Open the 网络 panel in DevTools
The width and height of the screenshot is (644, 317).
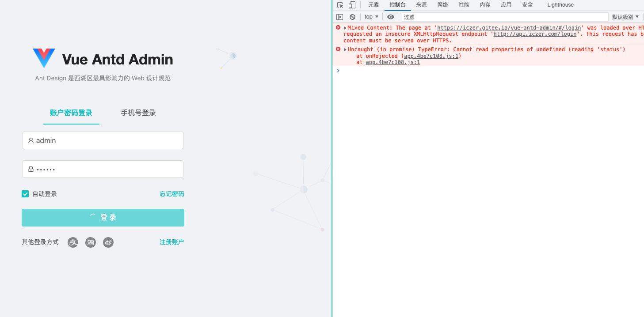pyautogui.click(x=442, y=5)
